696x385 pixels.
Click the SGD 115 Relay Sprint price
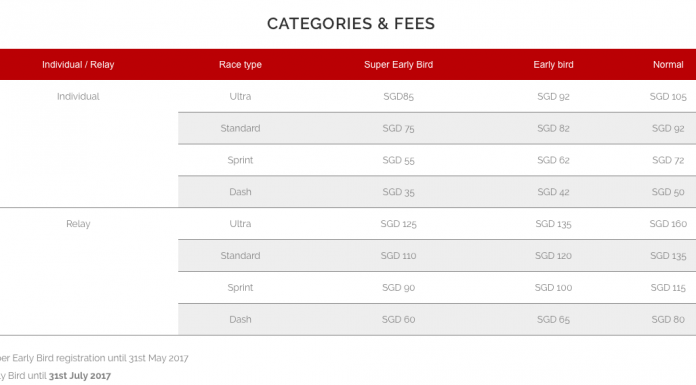pyautogui.click(x=668, y=288)
